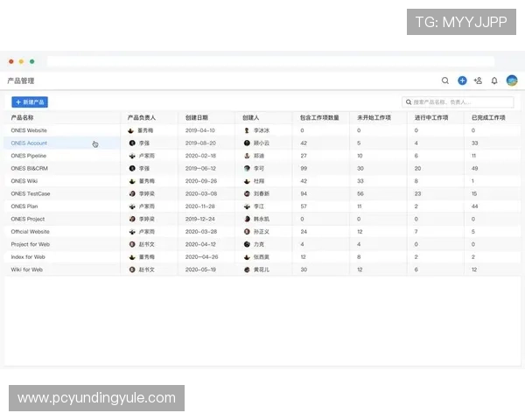Click creator avatar in ONES Project row
The image size is (525, 420).
click(247, 219)
